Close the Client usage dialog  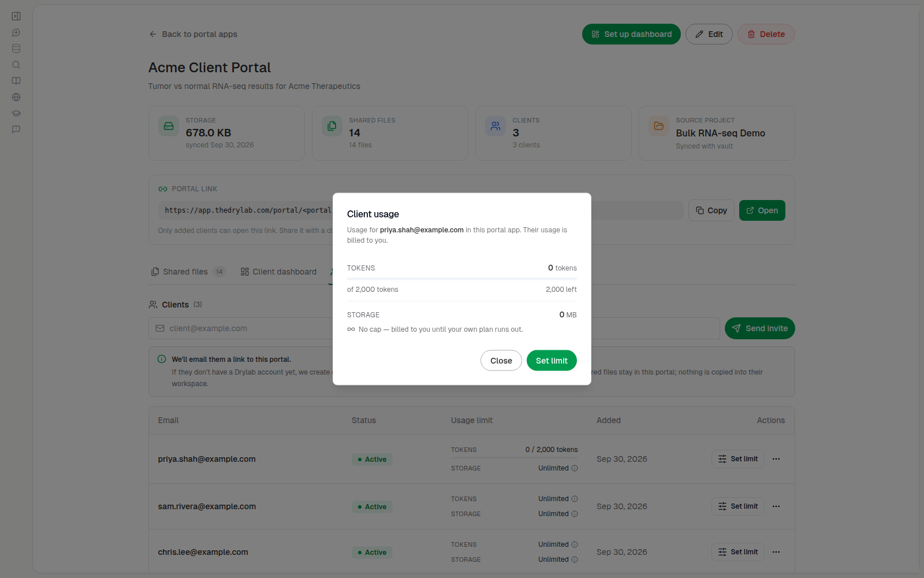click(501, 361)
